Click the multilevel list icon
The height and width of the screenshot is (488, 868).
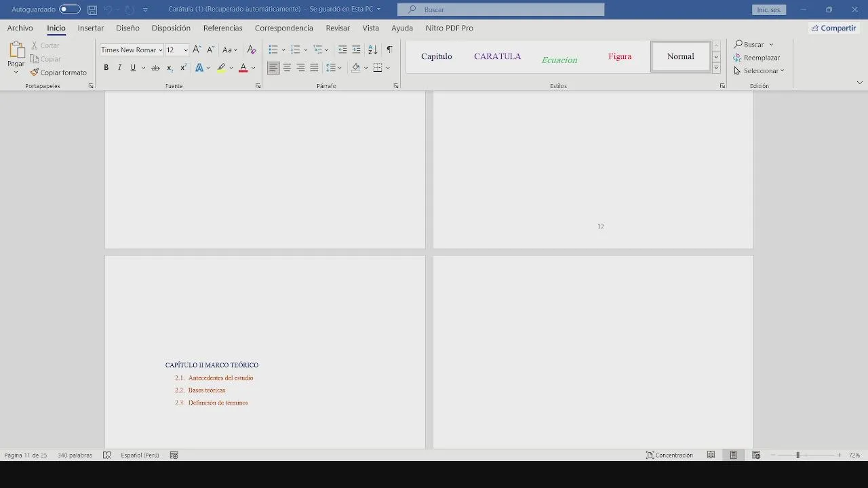[317, 49]
